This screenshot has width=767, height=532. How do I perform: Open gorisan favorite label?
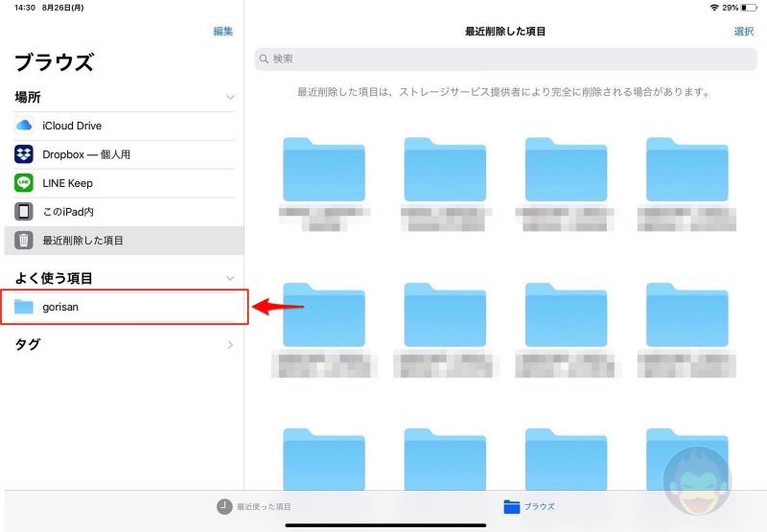(60, 307)
